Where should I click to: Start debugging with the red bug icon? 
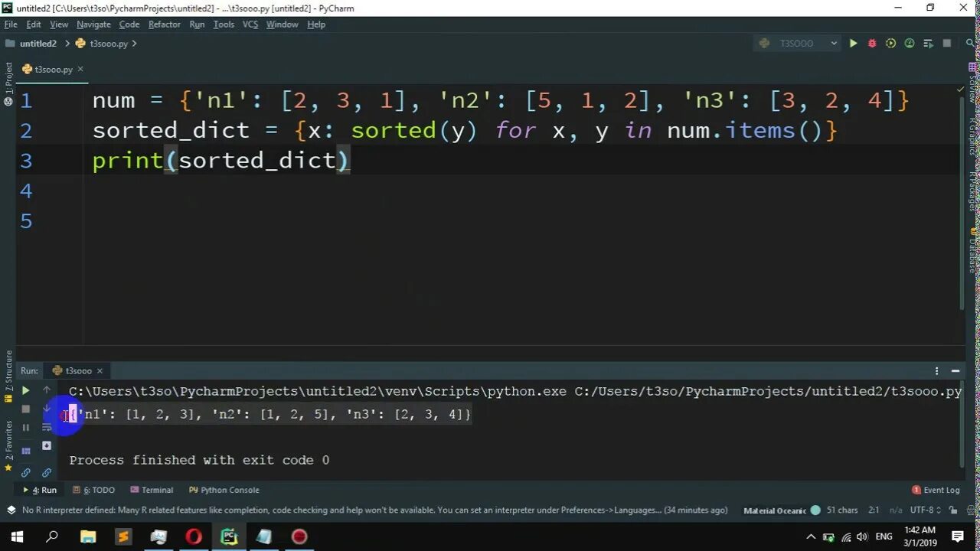pyautogui.click(x=871, y=44)
